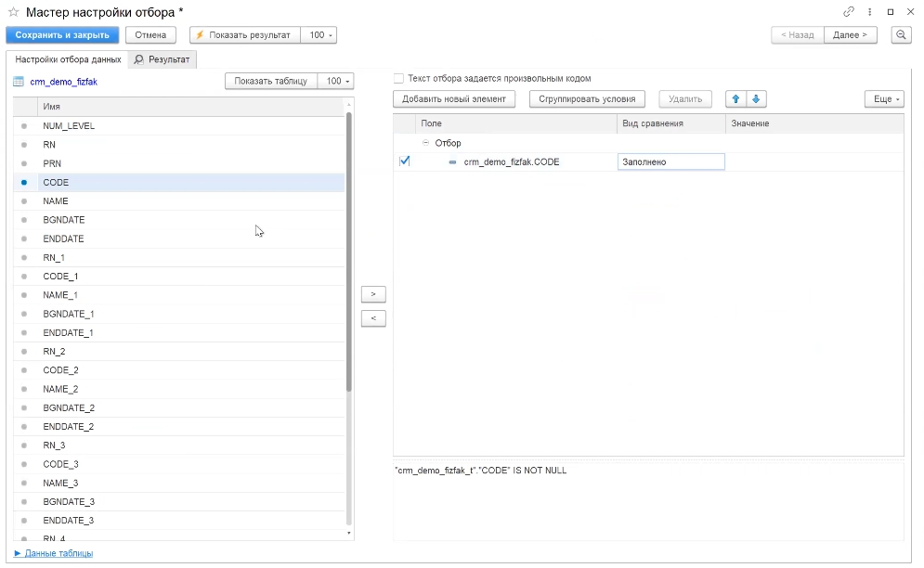Add window to favorites with star icon
924x568 pixels.
pos(13,12)
